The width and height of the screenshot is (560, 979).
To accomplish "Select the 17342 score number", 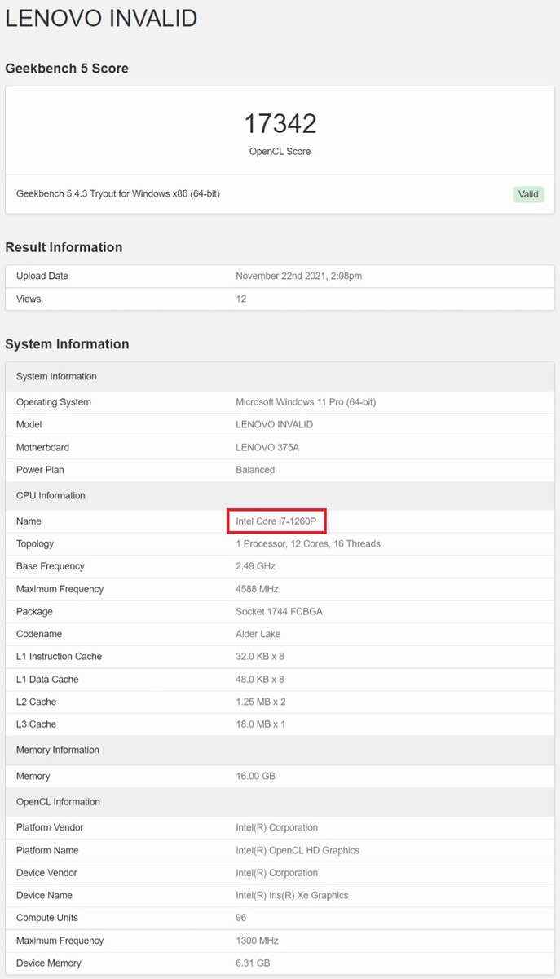I will pos(280,124).
